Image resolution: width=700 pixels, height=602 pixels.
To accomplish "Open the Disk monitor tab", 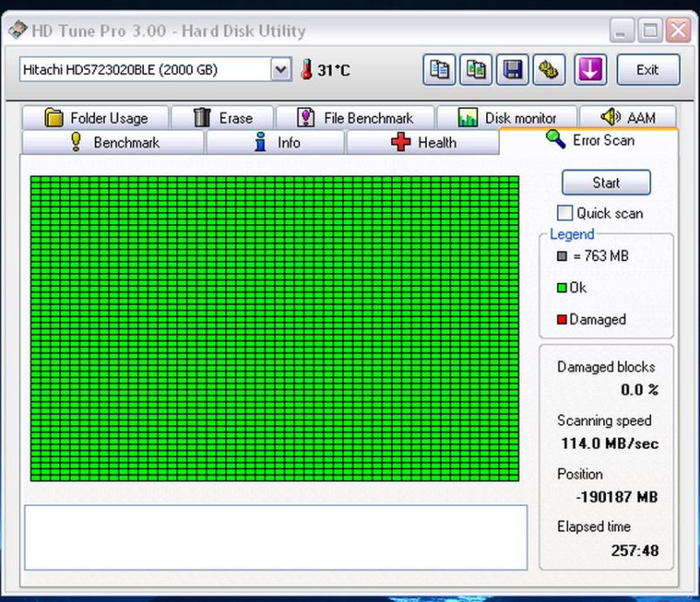I will tap(507, 118).
